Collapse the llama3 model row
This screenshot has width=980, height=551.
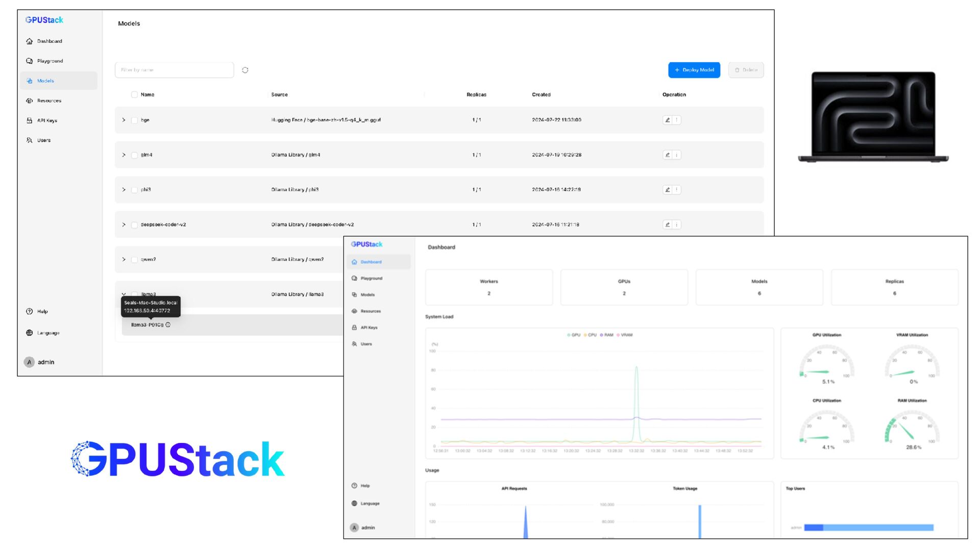click(124, 294)
